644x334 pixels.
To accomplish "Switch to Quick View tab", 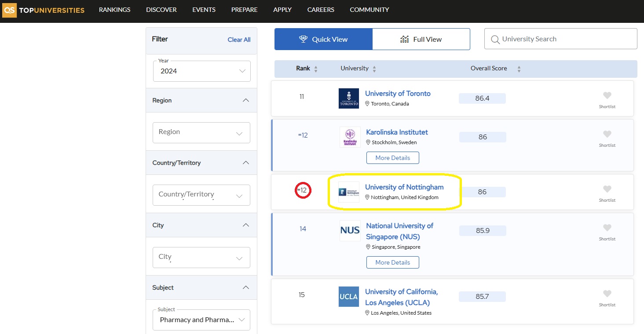I will (323, 39).
